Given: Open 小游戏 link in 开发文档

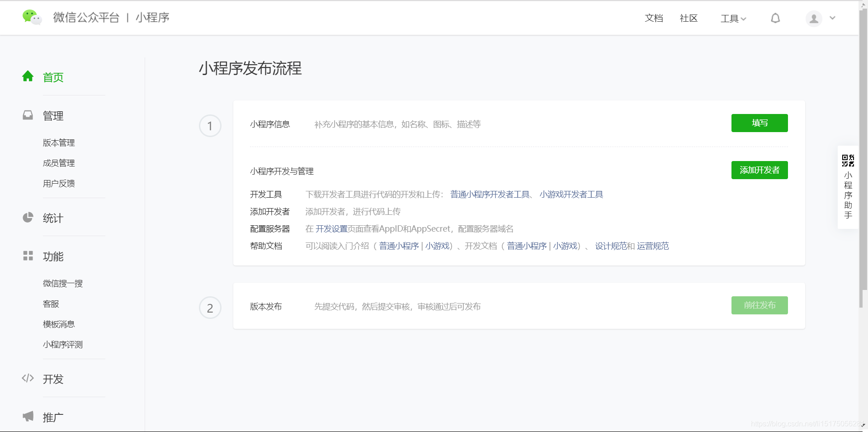Looking at the screenshot, I should [565, 246].
